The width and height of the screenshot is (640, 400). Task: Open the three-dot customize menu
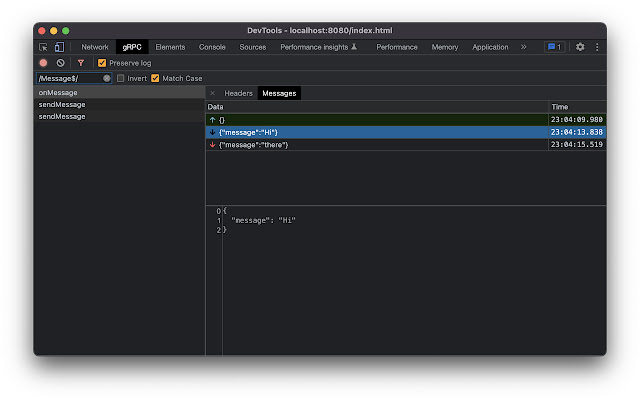597,47
